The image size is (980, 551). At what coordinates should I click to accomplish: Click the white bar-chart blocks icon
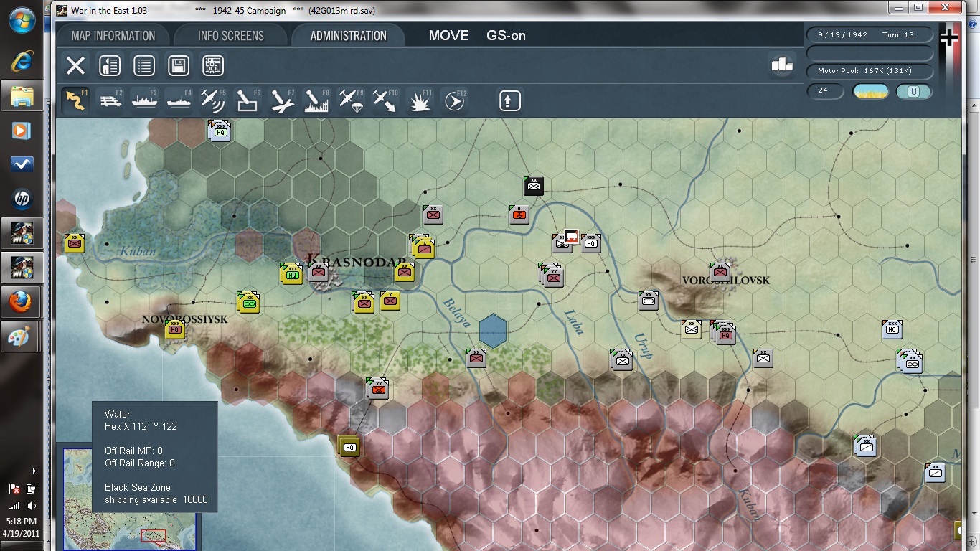tap(782, 64)
